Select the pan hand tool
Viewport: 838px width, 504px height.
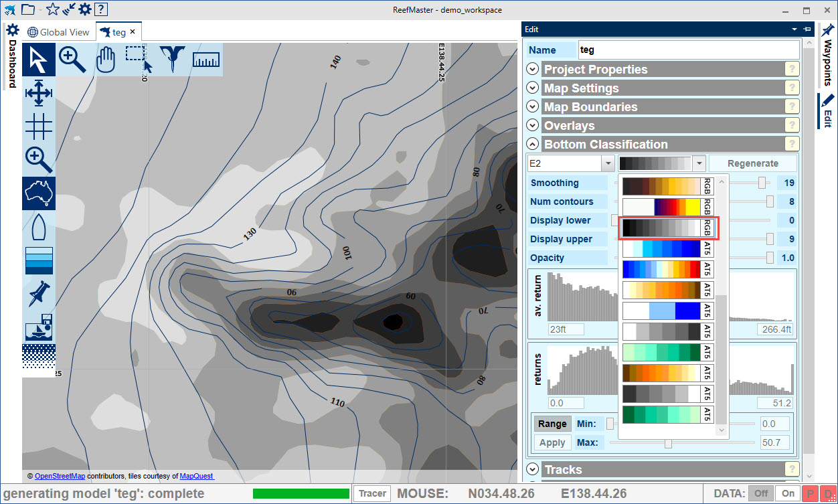click(x=106, y=60)
